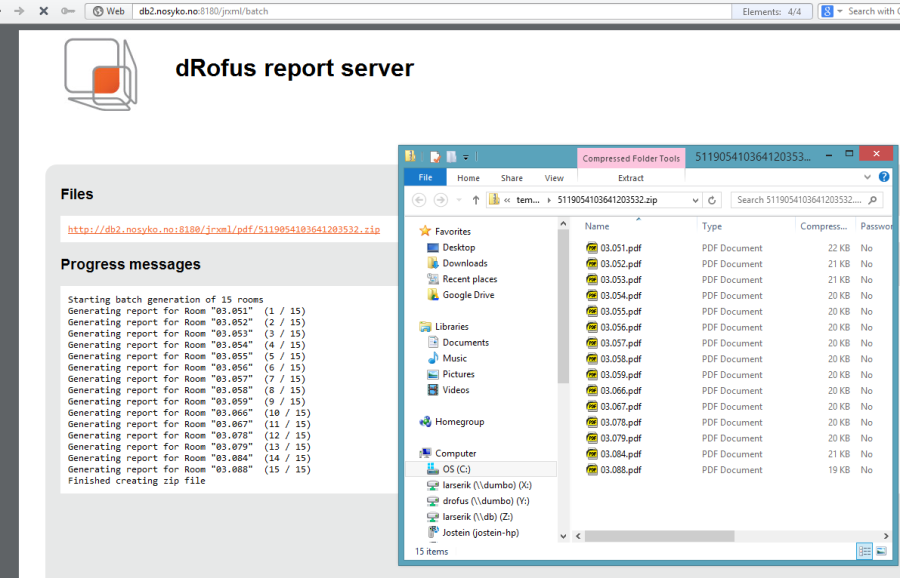Viewport: 900px width, 578px height.
Task: Select OS (C:) drive in navigation pane
Action: tap(455, 469)
